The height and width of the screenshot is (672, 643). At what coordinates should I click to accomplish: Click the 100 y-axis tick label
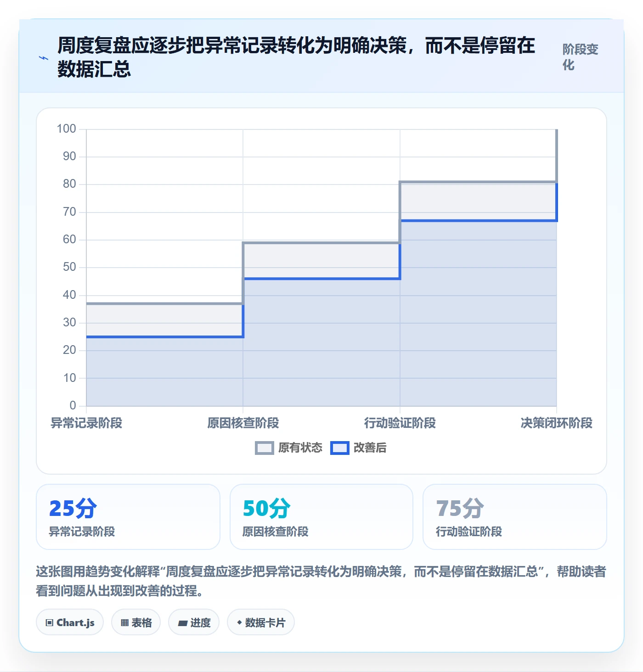pos(66,129)
